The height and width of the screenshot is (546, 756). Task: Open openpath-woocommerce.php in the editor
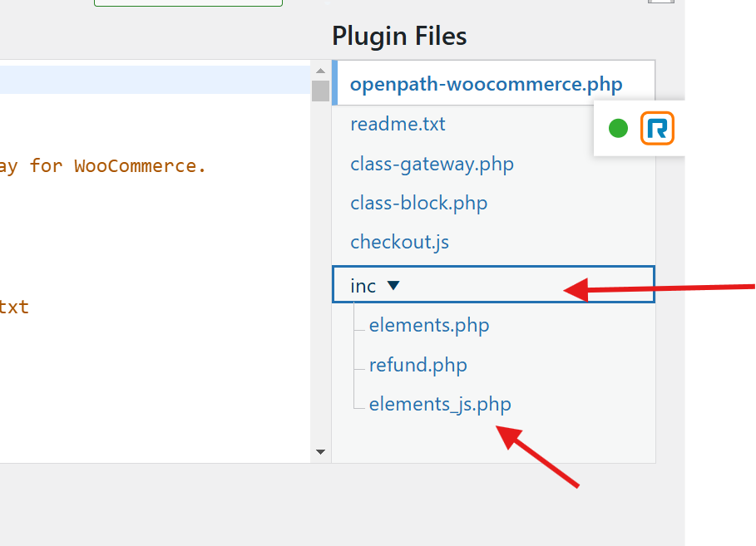click(486, 84)
